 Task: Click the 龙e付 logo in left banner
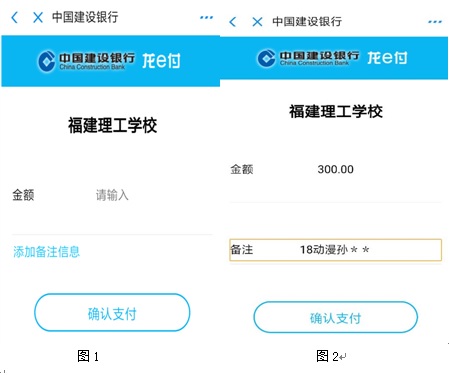161,61
